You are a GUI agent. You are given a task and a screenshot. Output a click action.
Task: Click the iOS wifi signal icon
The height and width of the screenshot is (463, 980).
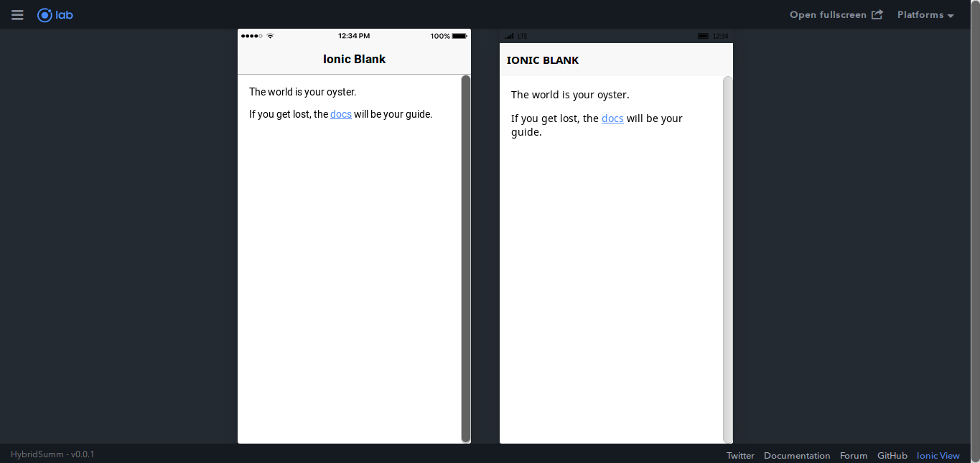271,36
